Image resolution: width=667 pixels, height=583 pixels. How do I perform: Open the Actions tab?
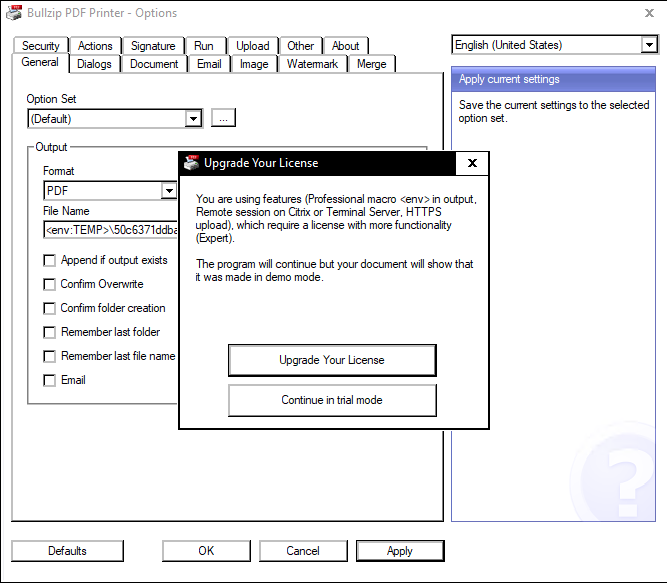95,46
